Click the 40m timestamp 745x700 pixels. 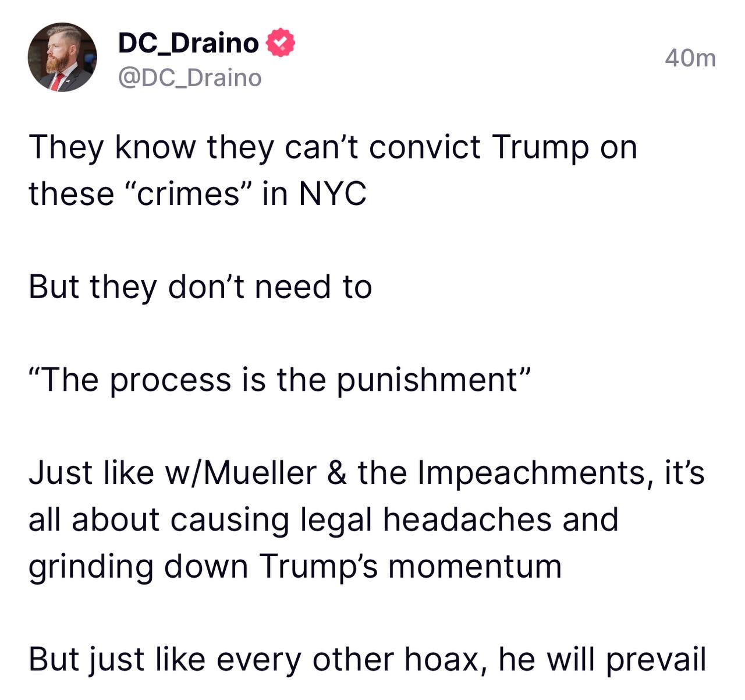pos(690,58)
